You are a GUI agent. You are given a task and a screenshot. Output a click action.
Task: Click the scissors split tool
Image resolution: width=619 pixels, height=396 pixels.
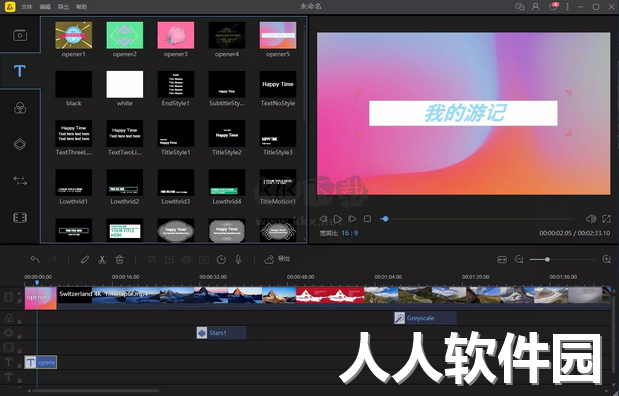click(x=102, y=259)
